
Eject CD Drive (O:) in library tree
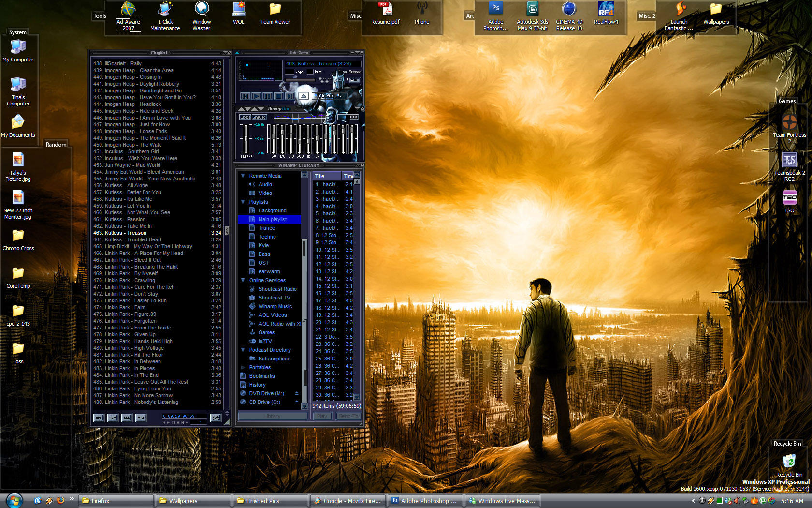click(297, 402)
